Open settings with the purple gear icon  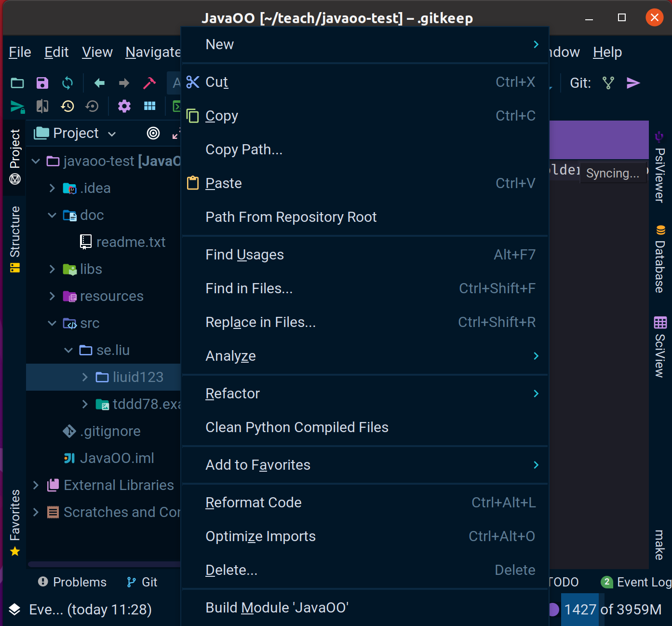click(x=124, y=106)
